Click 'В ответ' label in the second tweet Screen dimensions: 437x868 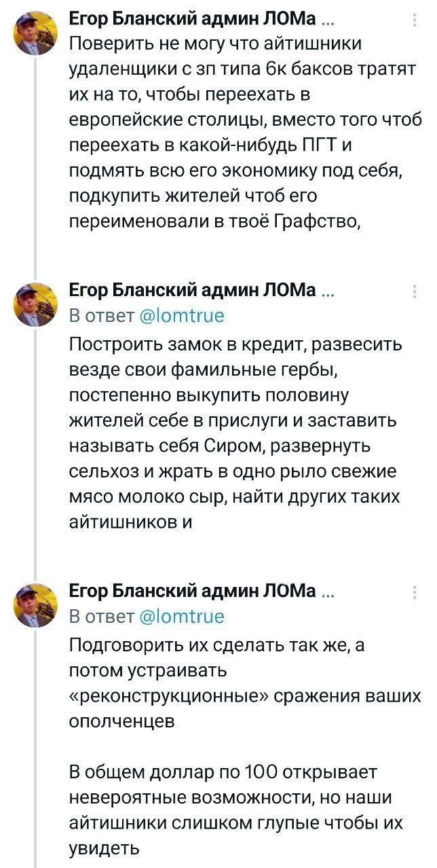102,316
